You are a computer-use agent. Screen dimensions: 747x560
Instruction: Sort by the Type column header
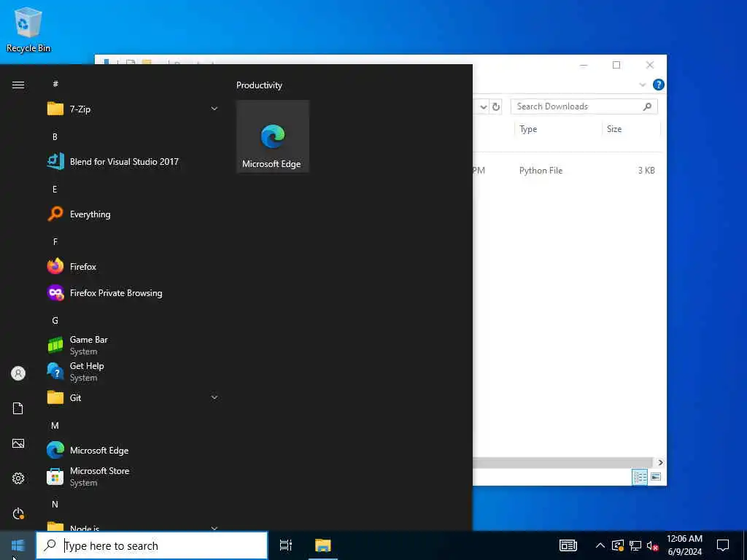click(558, 129)
